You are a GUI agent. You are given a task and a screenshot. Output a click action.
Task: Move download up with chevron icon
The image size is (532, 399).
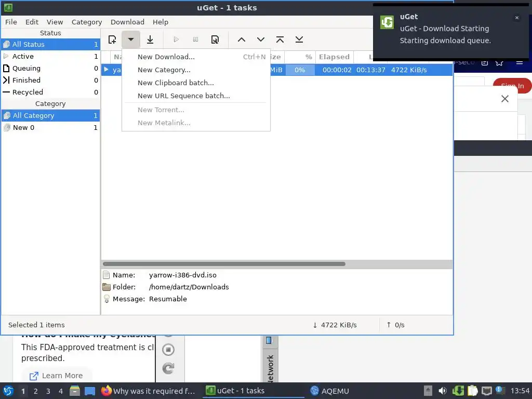242,39
